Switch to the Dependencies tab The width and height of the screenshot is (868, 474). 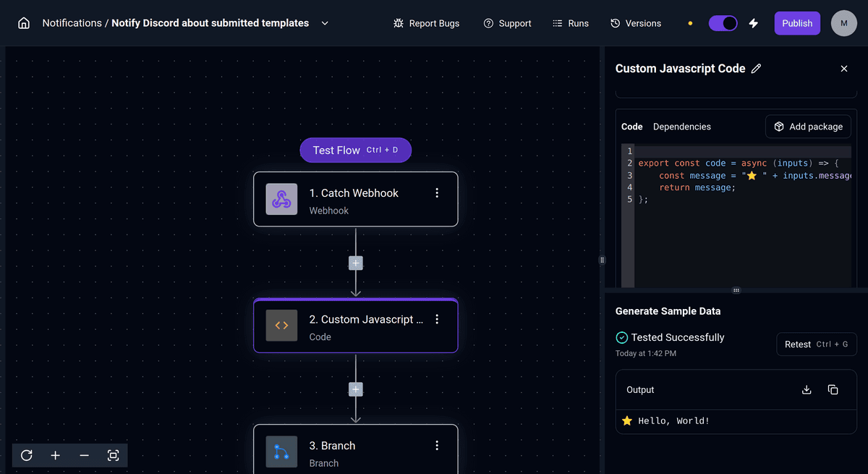pyautogui.click(x=682, y=127)
